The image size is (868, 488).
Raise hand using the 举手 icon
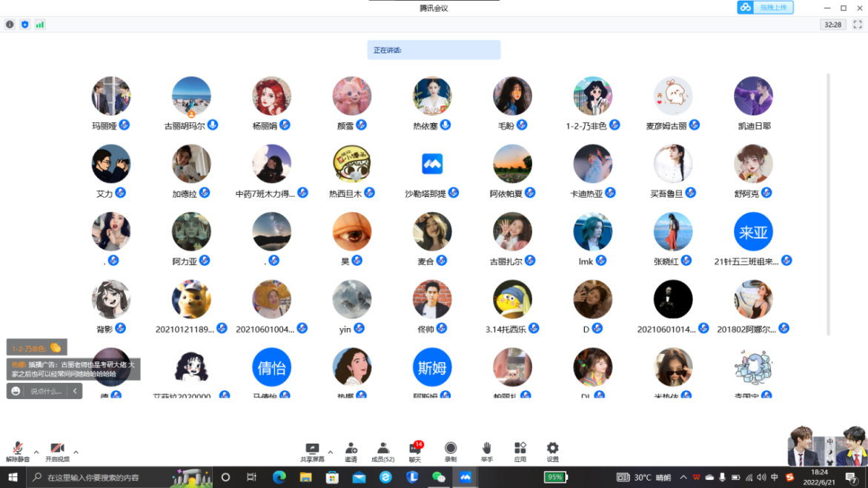[486, 449]
